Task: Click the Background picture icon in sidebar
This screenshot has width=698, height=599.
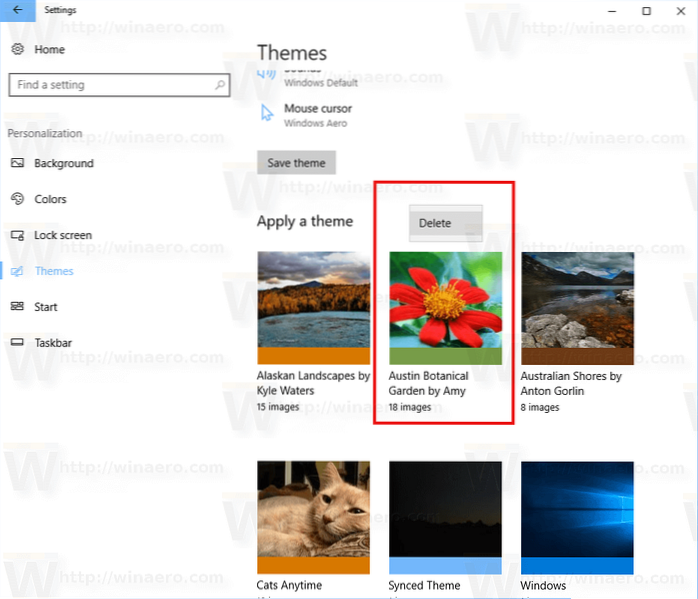Action: (17, 163)
